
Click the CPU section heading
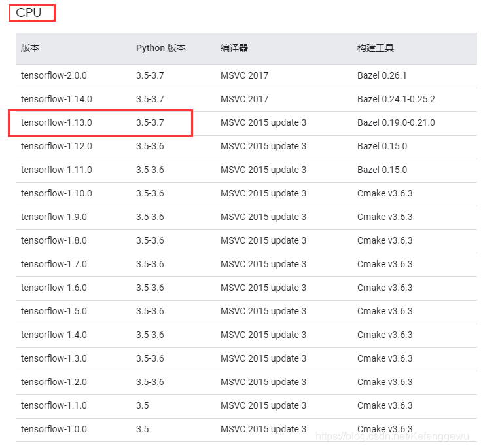29,12
